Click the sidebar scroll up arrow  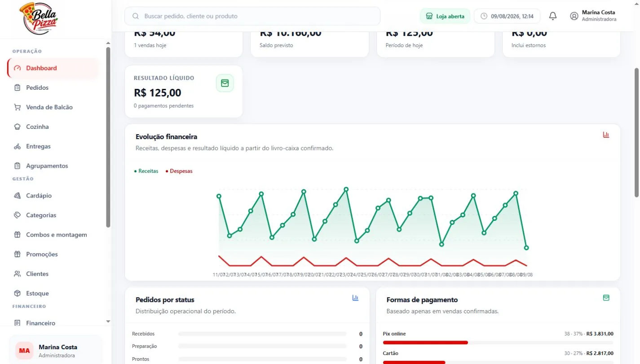[108, 43]
